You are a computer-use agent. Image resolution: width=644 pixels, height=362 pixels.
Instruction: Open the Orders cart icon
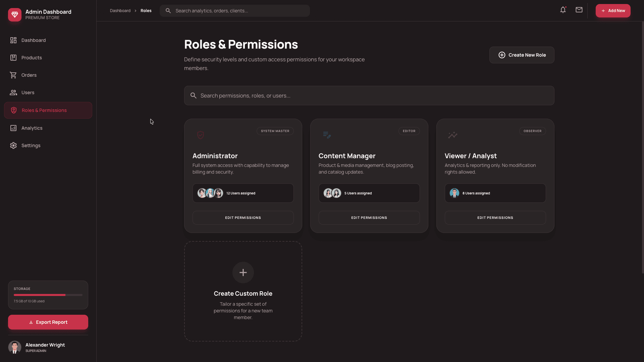(x=13, y=75)
